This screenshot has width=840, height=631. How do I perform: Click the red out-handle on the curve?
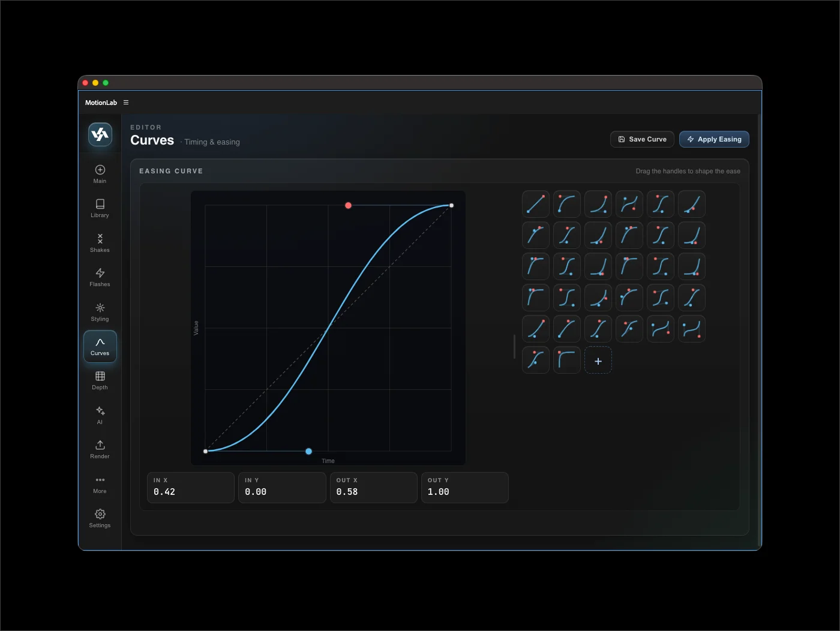(x=348, y=205)
